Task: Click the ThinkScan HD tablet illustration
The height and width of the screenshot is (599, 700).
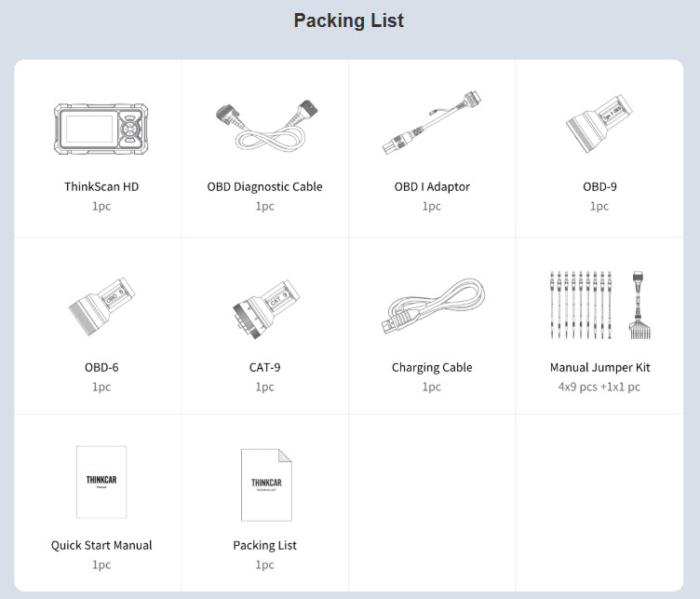Action: click(101, 129)
